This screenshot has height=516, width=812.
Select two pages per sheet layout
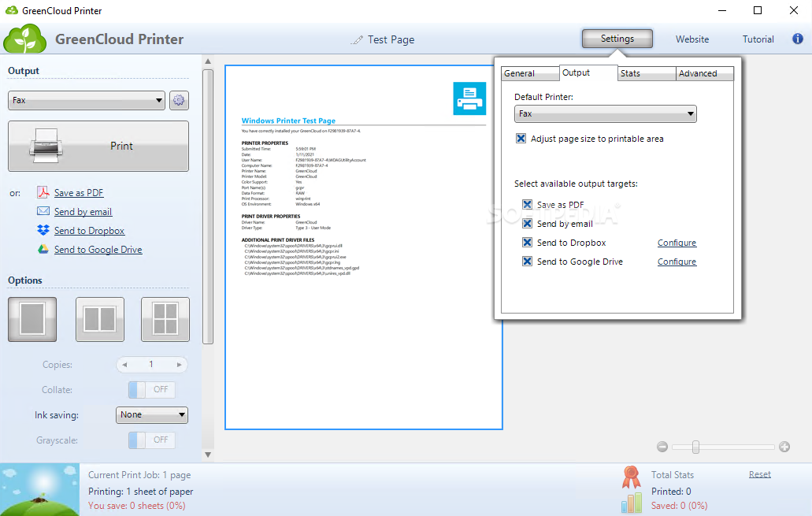point(100,319)
